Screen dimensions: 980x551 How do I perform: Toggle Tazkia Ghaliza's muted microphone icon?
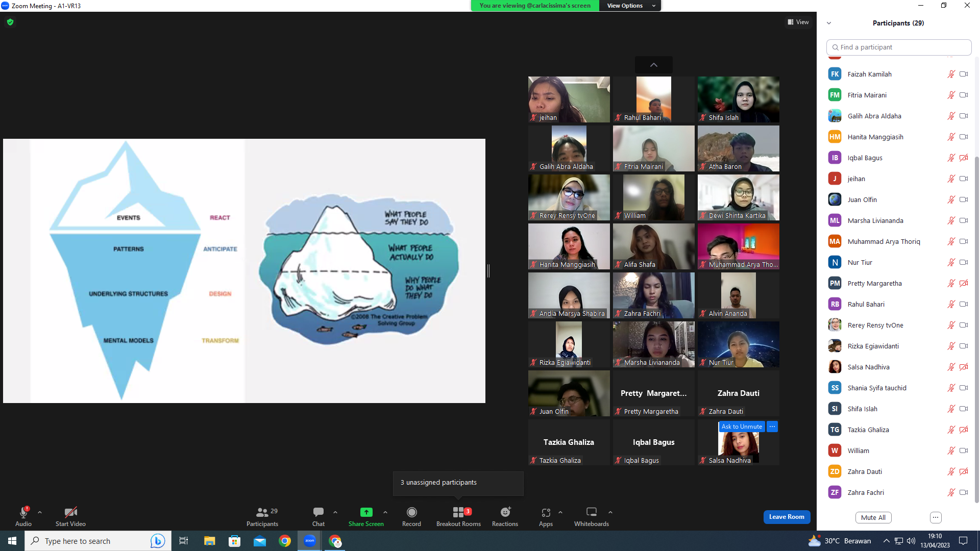point(951,430)
